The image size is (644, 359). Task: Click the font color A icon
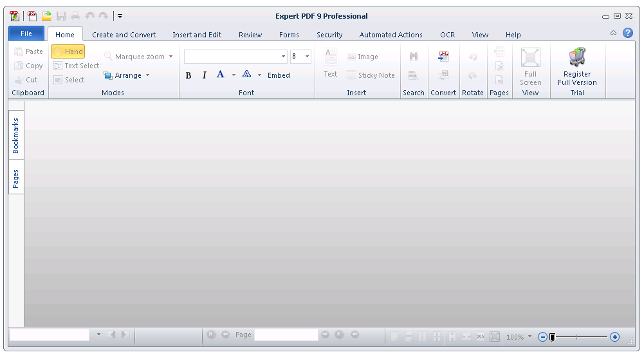[x=221, y=75]
